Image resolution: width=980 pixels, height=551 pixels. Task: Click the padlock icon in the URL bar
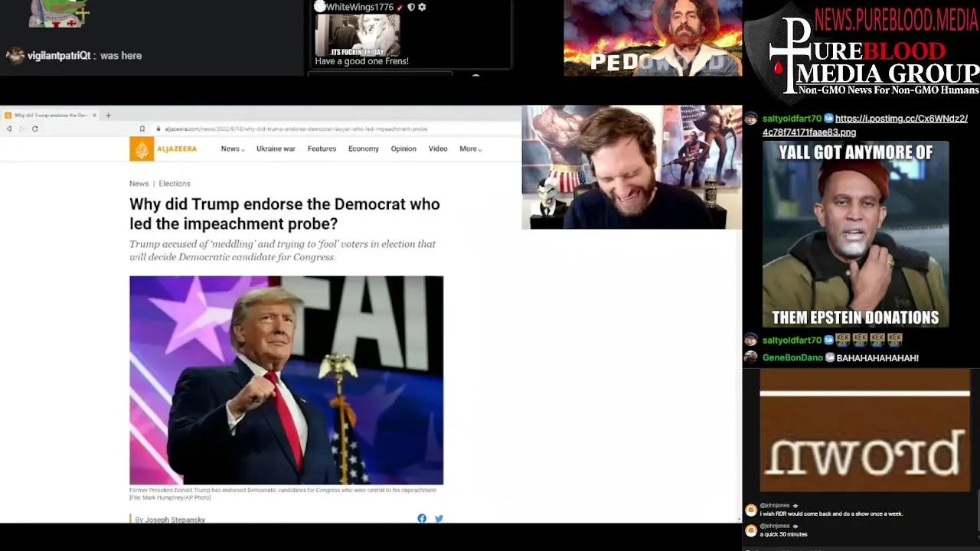159,129
